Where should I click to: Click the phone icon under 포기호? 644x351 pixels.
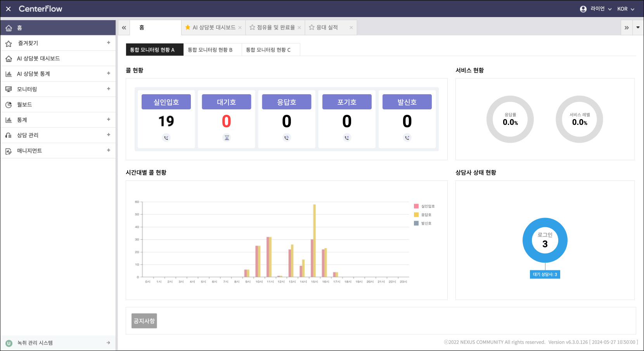tap(347, 138)
